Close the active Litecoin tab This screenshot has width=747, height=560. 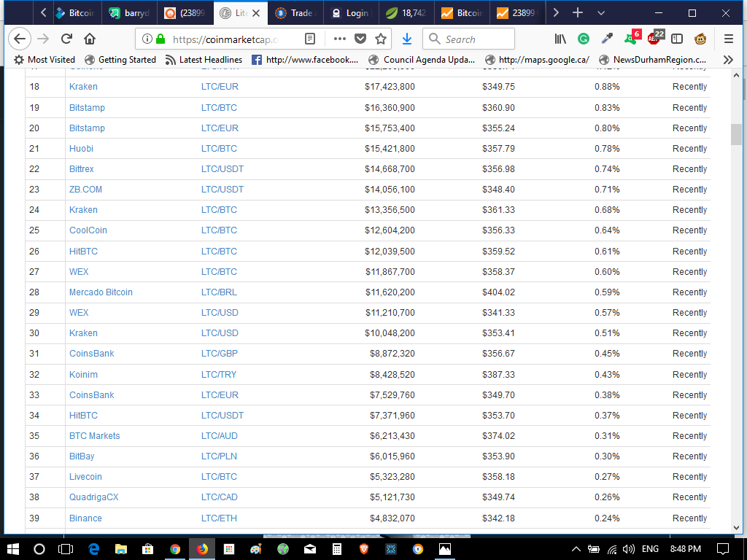pyautogui.click(x=256, y=13)
